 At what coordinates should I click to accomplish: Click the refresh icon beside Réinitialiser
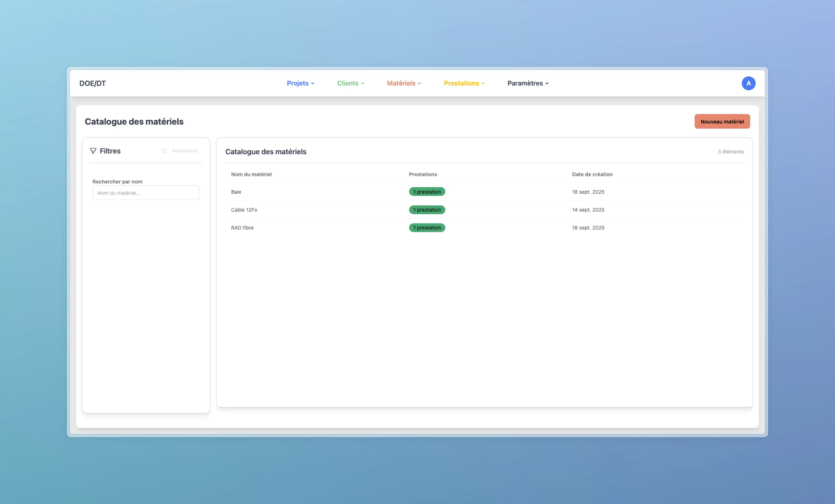[x=164, y=151]
